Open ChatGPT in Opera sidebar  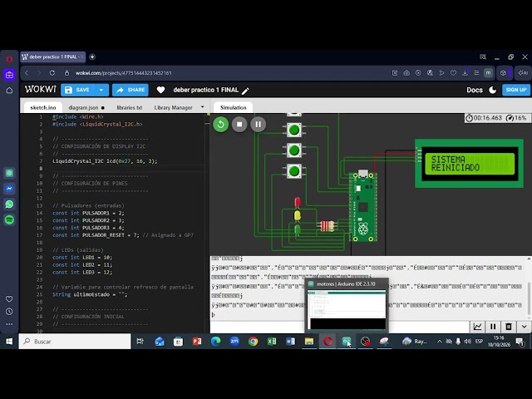tap(9, 173)
